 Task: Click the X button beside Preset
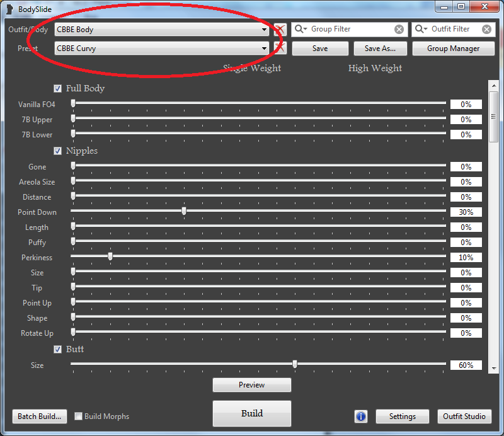280,49
